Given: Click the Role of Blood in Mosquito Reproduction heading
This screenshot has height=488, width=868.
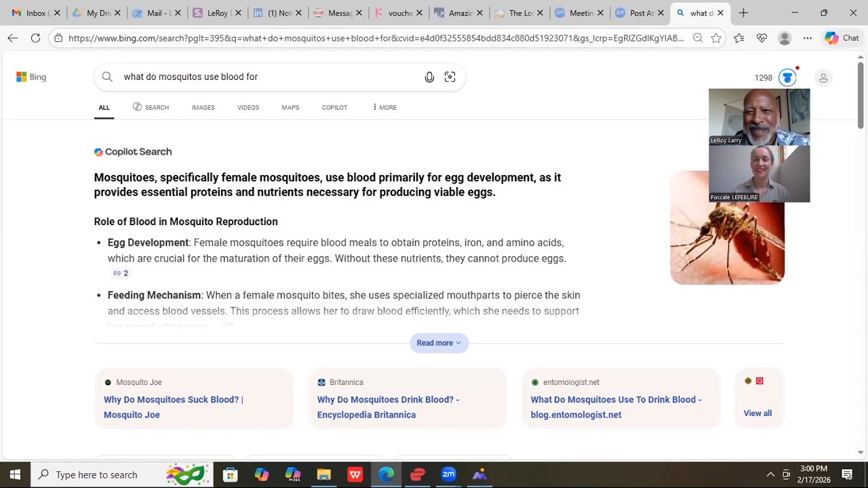Looking at the screenshot, I should pyautogui.click(x=186, y=222).
